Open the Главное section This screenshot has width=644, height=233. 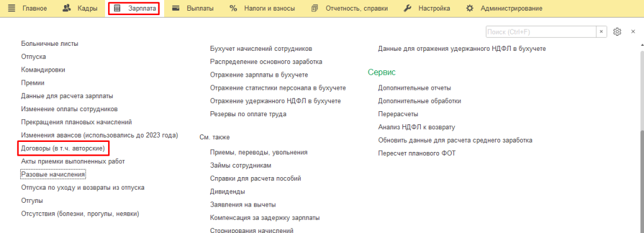35,8
